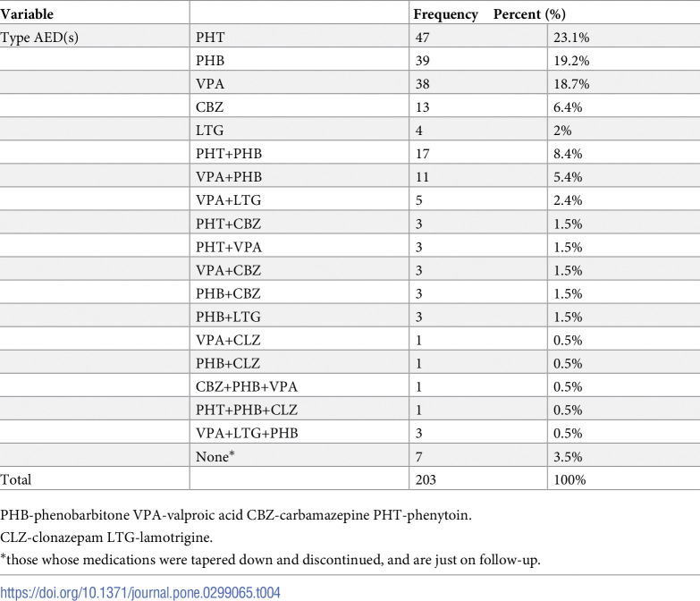The width and height of the screenshot is (700, 601).
Task: Select the Type AED(s) row label
Action: click(39, 38)
